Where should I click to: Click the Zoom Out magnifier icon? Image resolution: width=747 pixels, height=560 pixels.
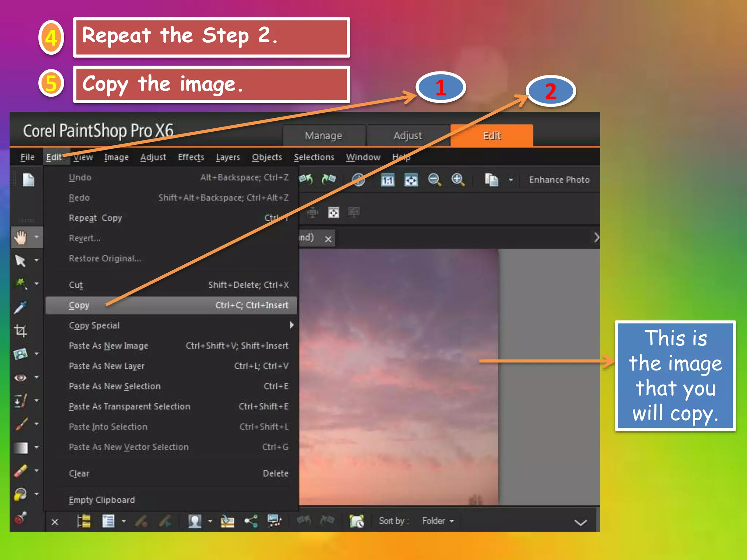click(434, 180)
